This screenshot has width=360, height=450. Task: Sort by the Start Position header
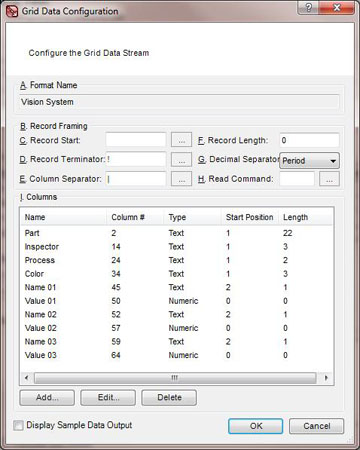pyautogui.click(x=249, y=217)
